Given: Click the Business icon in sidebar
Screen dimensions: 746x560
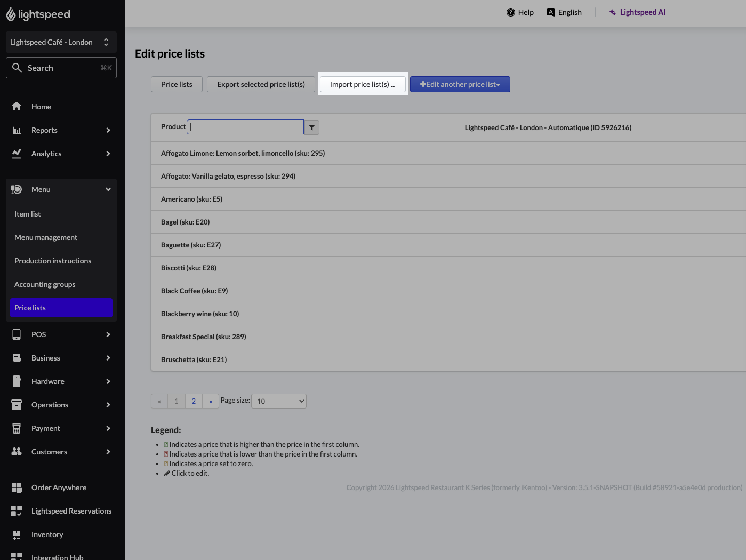Looking at the screenshot, I should [x=17, y=358].
